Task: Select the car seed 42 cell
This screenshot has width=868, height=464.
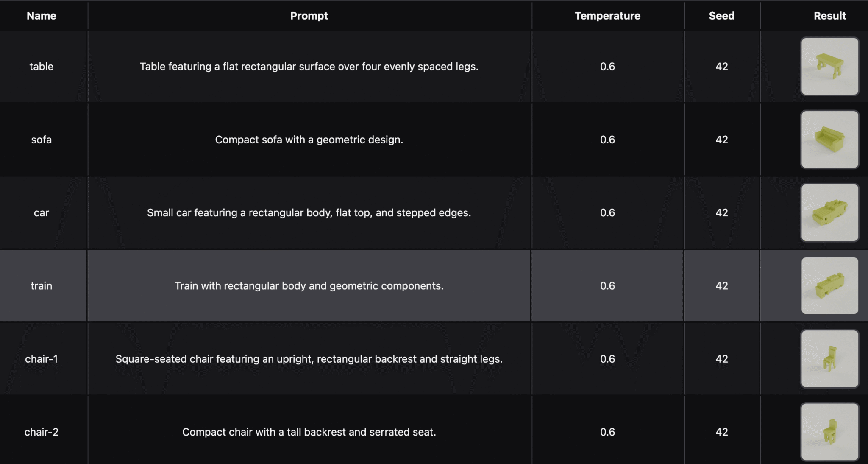Action: point(721,212)
